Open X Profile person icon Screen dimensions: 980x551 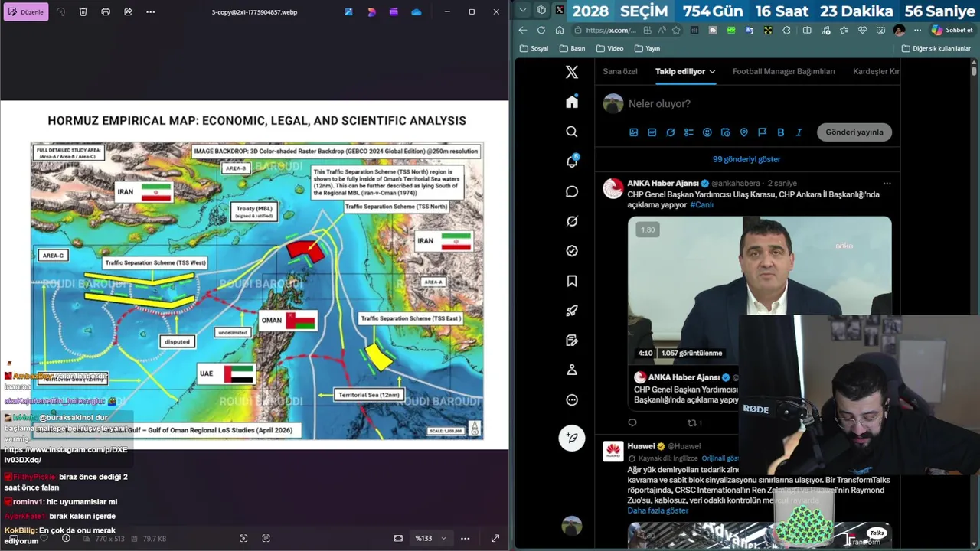572,370
